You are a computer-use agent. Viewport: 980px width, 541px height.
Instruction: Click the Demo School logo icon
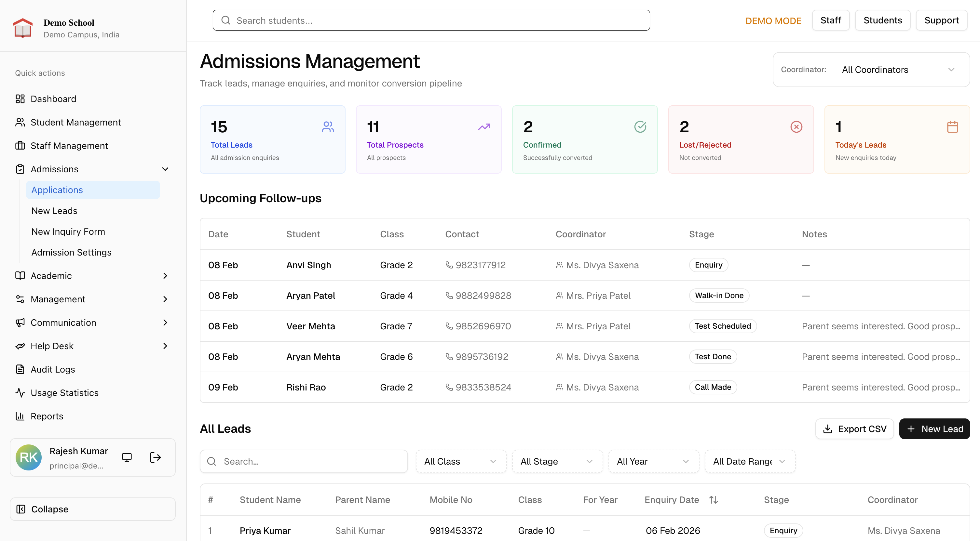click(22, 28)
